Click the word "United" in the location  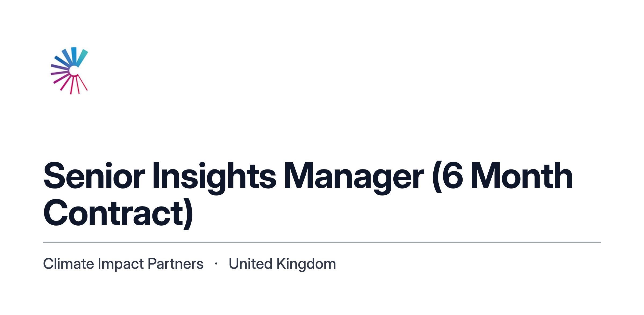tap(251, 264)
